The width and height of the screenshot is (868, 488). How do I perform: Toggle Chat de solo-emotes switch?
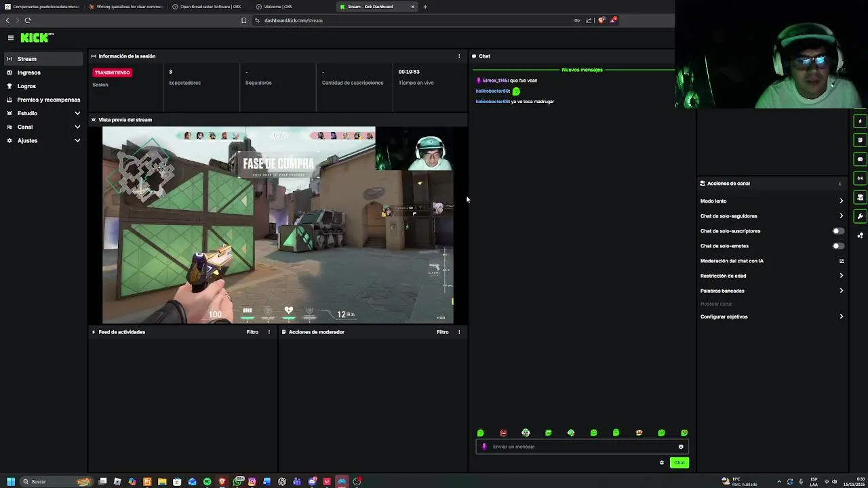[838, 246]
